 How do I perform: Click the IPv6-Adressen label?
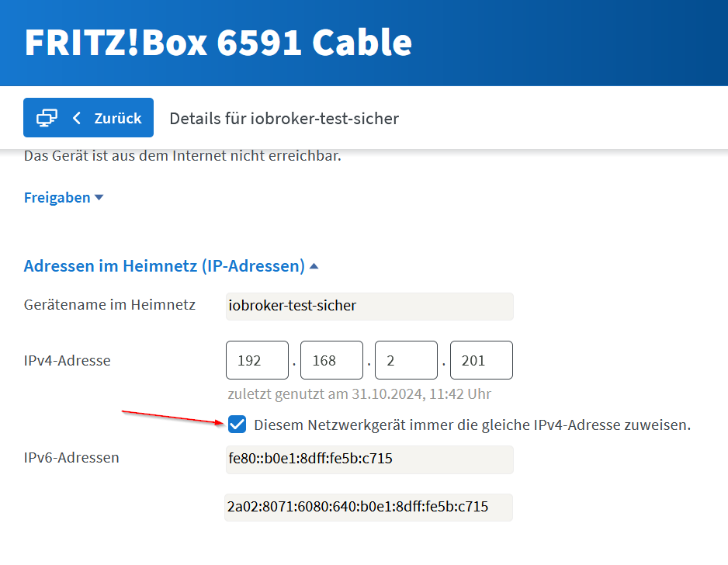click(x=71, y=458)
